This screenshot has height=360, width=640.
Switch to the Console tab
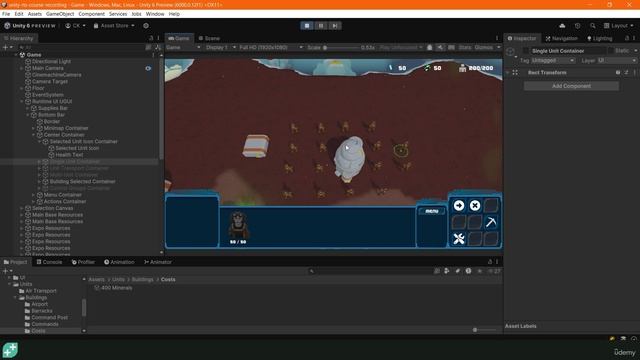pyautogui.click(x=49, y=262)
